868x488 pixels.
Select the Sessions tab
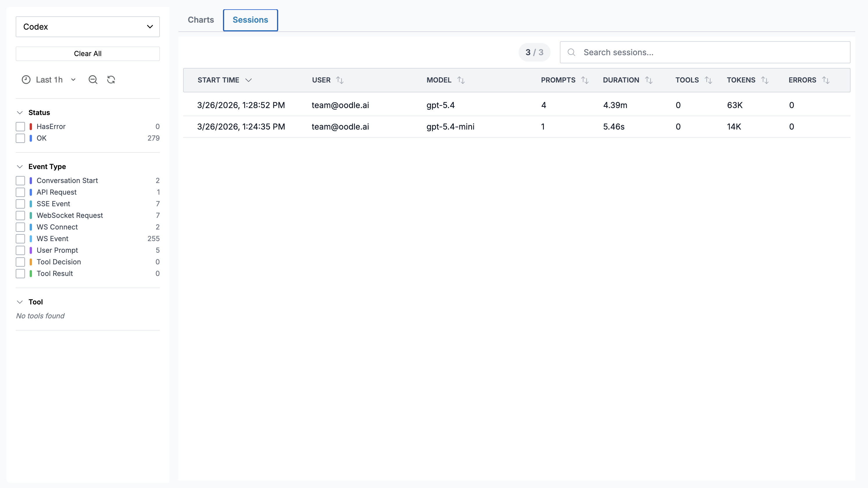tap(250, 20)
